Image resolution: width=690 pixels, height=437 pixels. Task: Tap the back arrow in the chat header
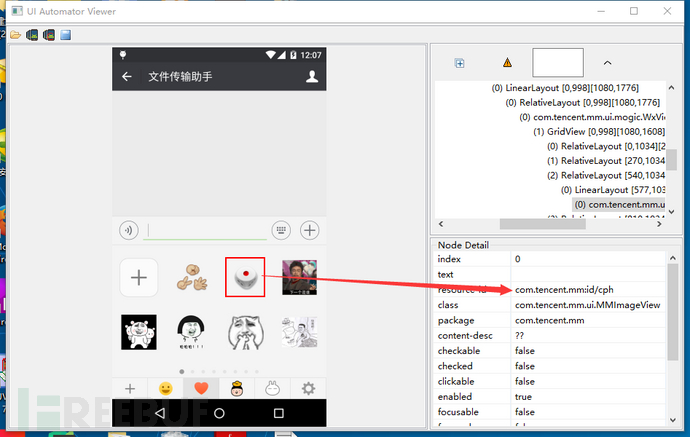[127, 77]
